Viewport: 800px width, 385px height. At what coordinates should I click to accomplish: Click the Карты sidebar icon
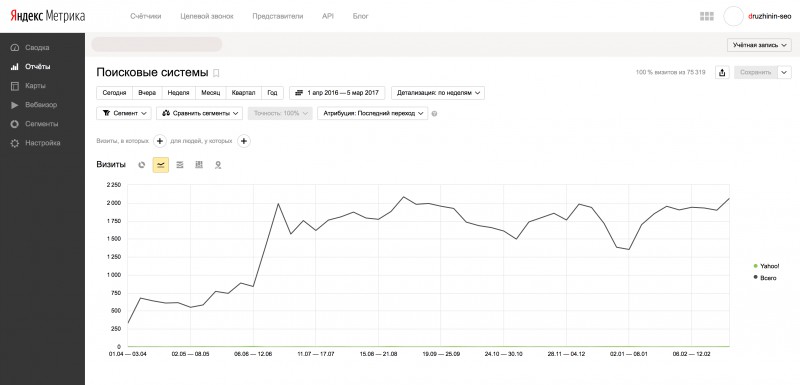[x=15, y=86]
